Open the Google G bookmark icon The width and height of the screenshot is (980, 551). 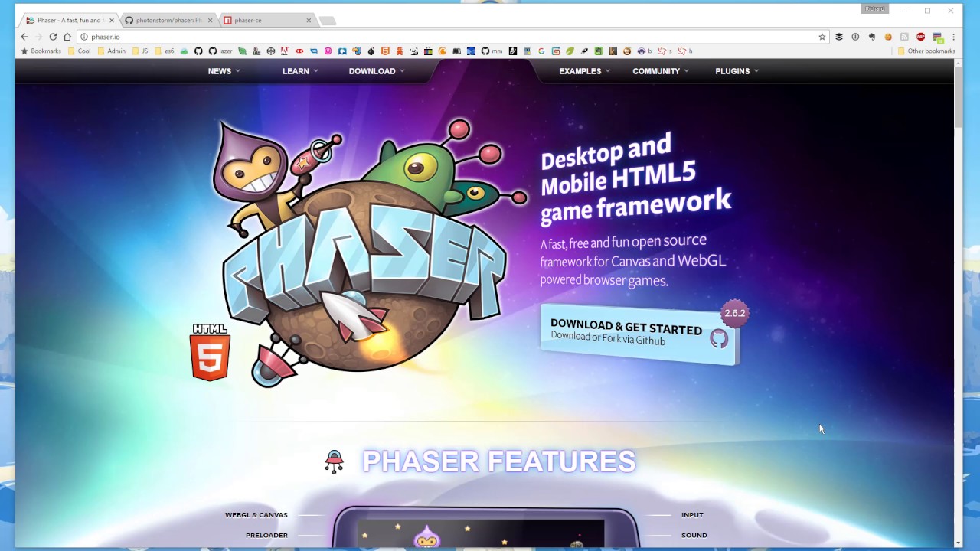541,51
